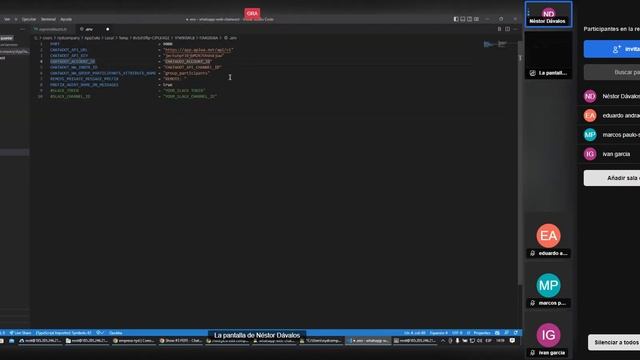
Task: Click the Properties language mode in status bar
Action: click(x=482, y=333)
